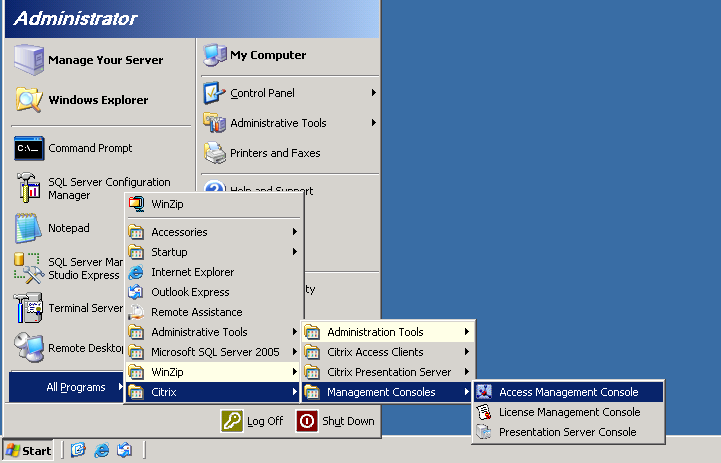Launch Remote Assistance from programs list

click(213, 312)
